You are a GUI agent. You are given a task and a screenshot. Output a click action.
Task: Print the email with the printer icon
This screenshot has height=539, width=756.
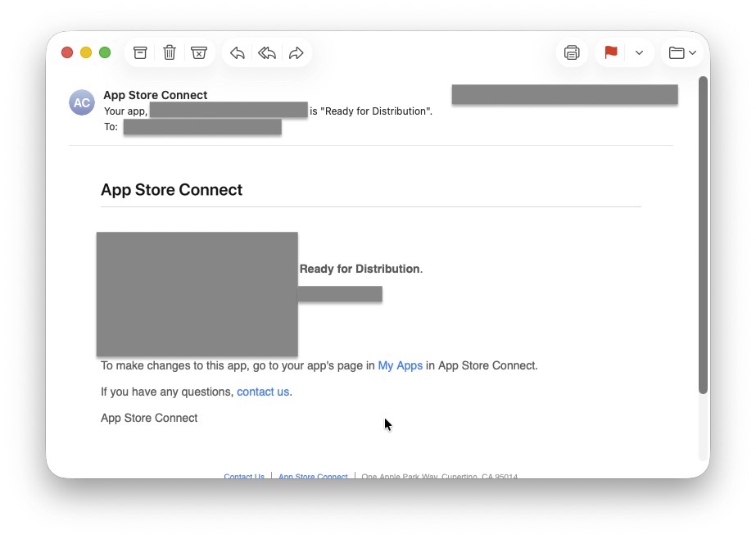[x=572, y=52]
